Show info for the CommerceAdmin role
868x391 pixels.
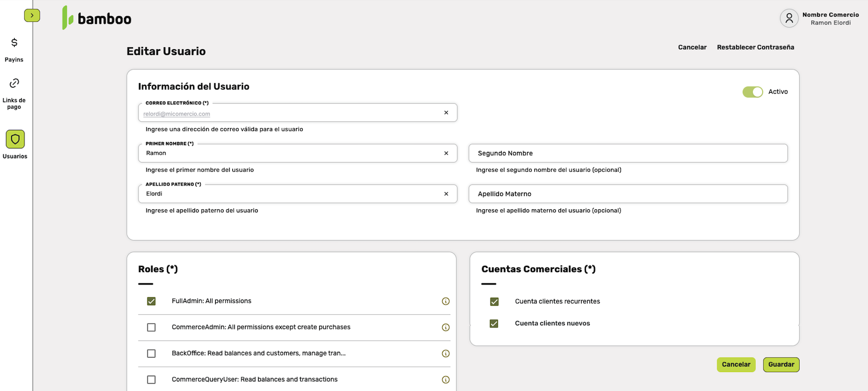pos(445,327)
